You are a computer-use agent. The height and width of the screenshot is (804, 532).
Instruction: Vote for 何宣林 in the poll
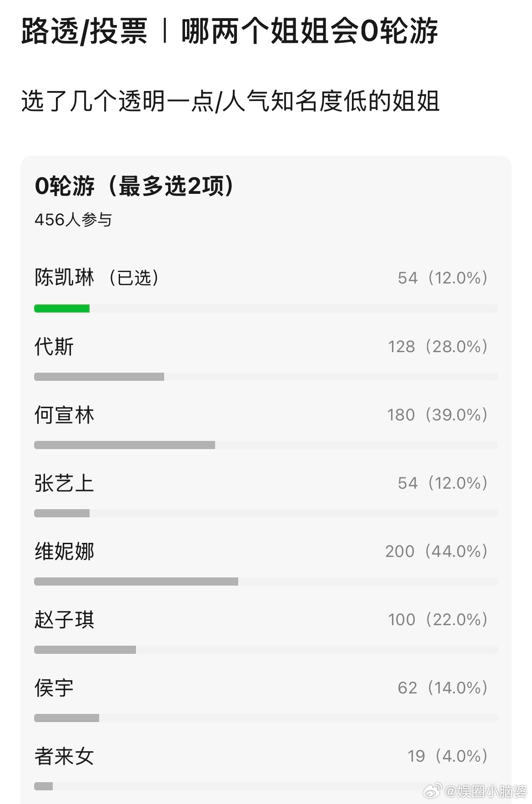click(64, 415)
